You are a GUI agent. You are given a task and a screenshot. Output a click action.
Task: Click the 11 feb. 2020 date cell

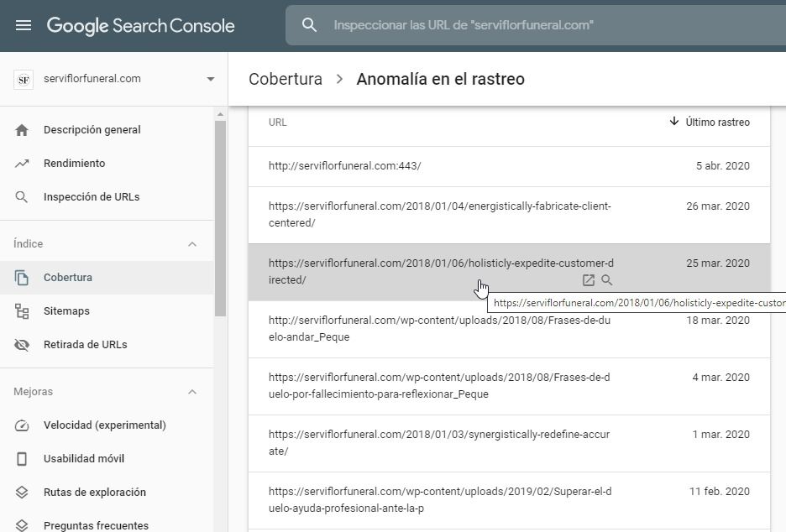[720, 492]
